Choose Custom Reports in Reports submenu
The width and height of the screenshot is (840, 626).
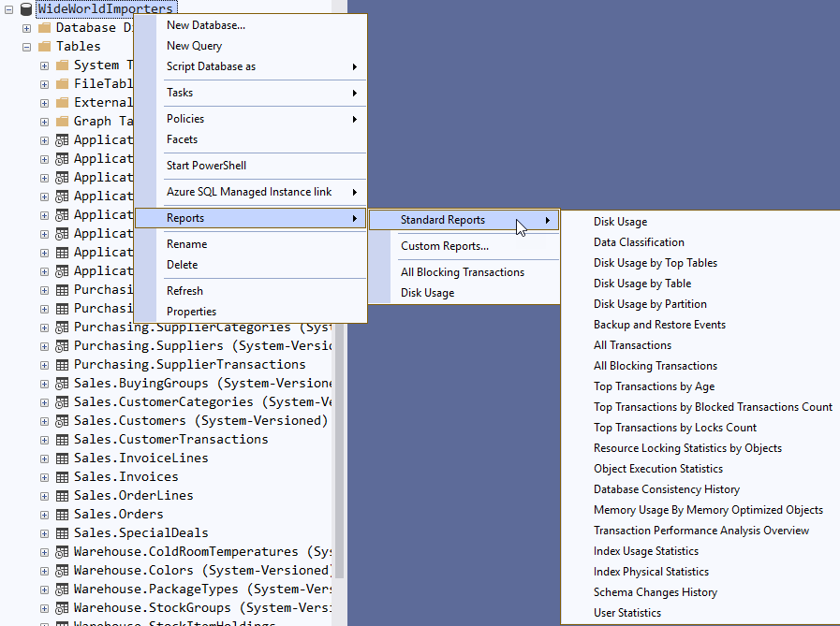pos(464,246)
